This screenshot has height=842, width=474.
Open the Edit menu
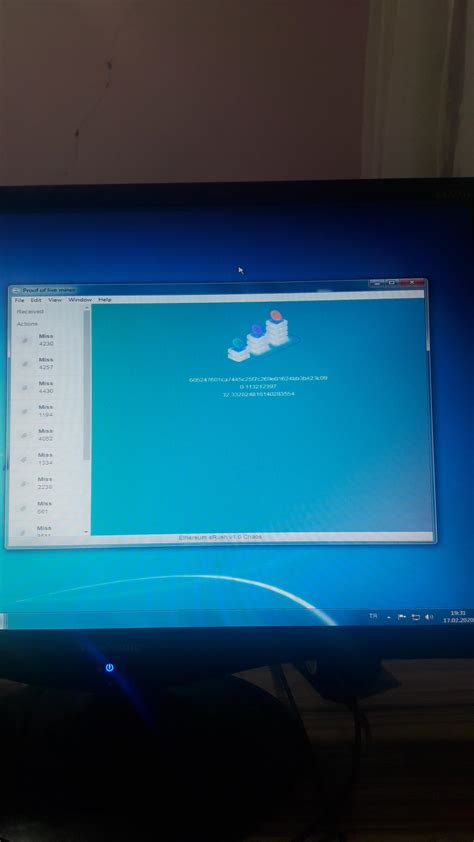click(36, 300)
